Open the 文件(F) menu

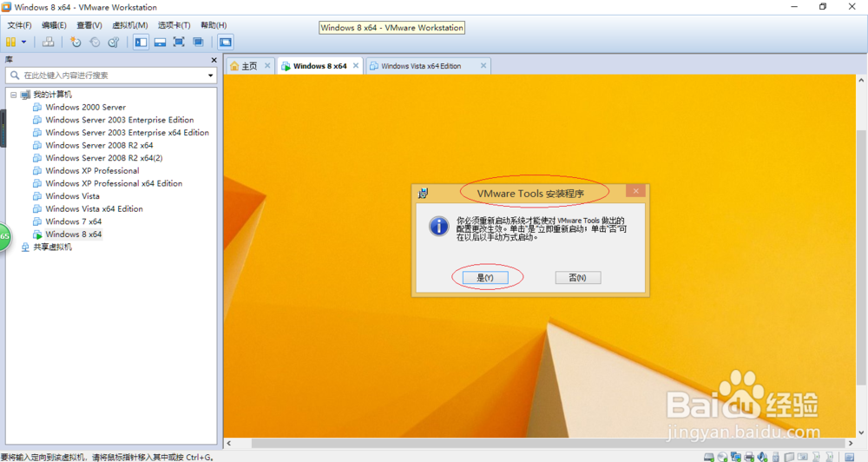point(19,25)
